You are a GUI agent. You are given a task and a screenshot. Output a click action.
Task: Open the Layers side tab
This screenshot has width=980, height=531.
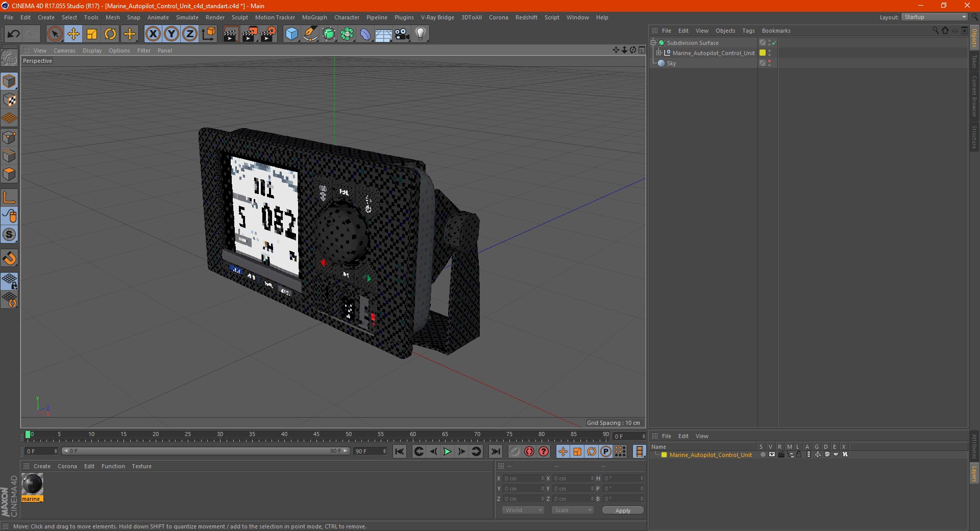974,473
